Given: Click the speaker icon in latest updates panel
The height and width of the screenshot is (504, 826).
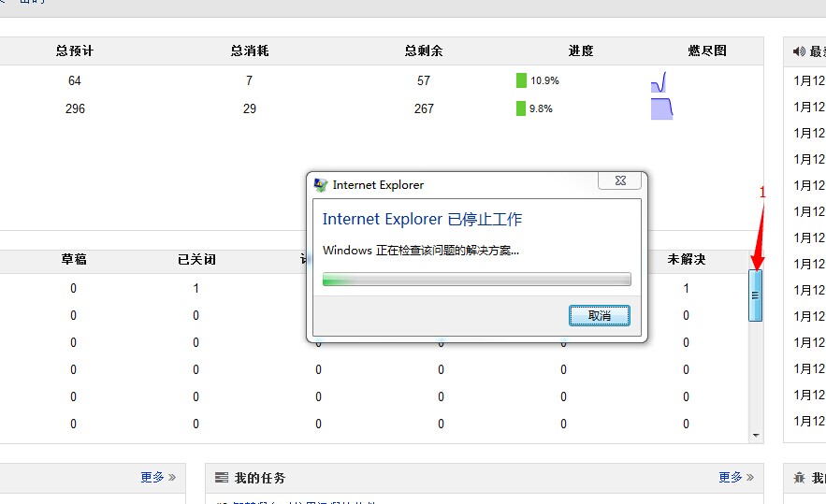Looking at the screenshot, I should pyautogui.click(x=799, y=51).
